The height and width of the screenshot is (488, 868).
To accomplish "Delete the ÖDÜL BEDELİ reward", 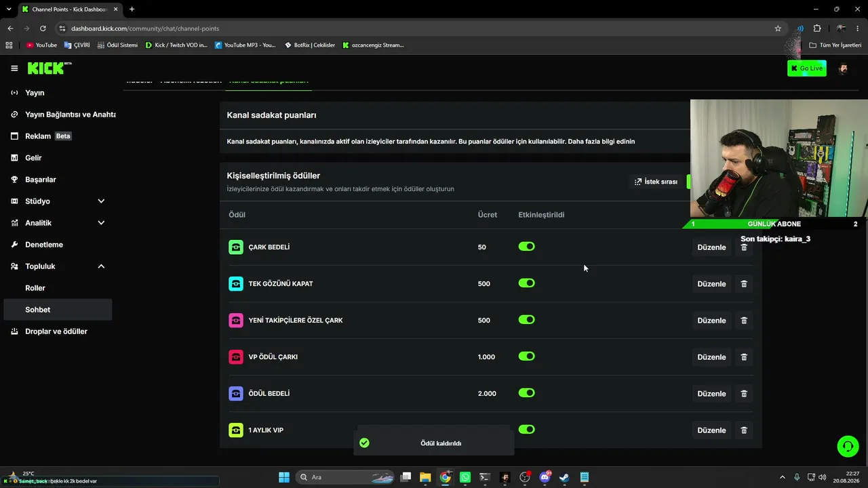I will 744,394.
